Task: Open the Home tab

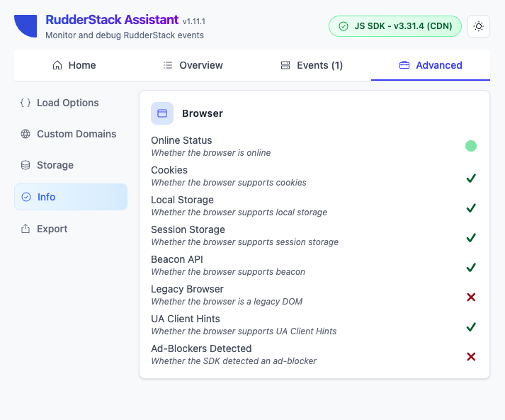Action: [74, 65]
